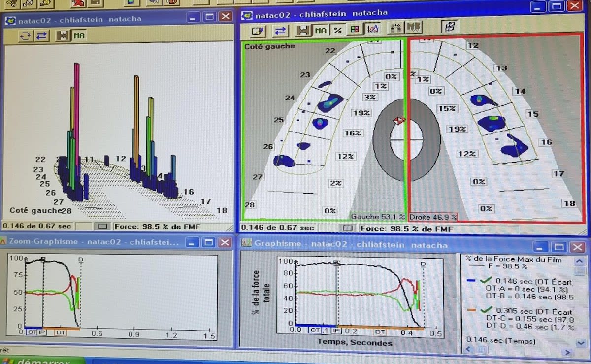The width and height of the screenshot is (591, 364).
Task: Click the legend scroll-left arrow in Graphisme
Action: coord(469,349)
